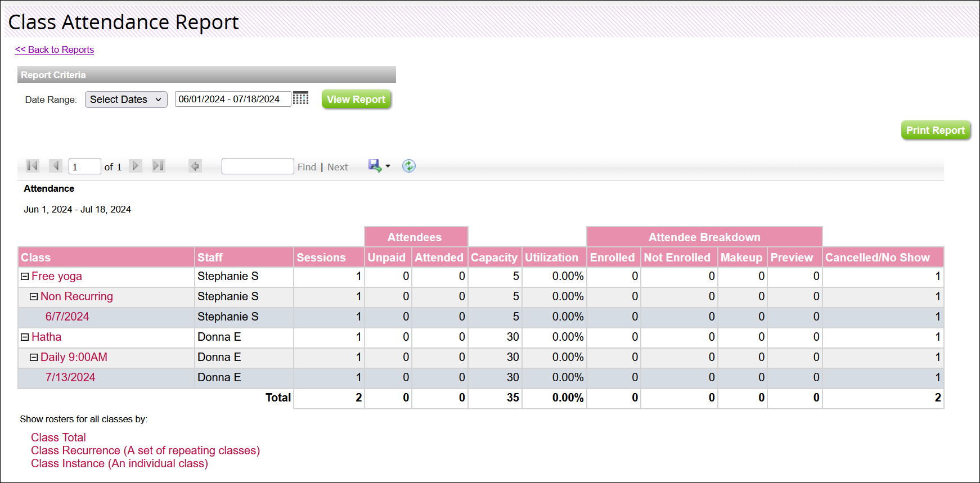The height and width of the screenshot is (483, 980).
Task: Click the Staff column header
Action: (244, 257)
